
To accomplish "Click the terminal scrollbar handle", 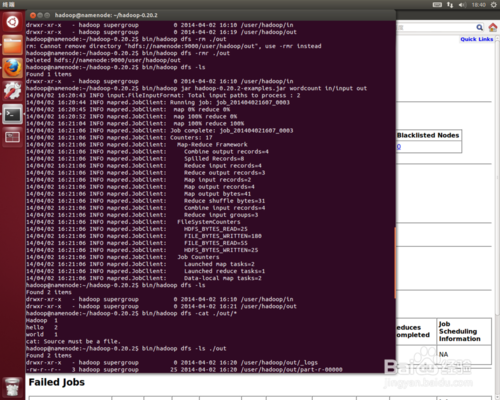I will [x=395, y=263].
